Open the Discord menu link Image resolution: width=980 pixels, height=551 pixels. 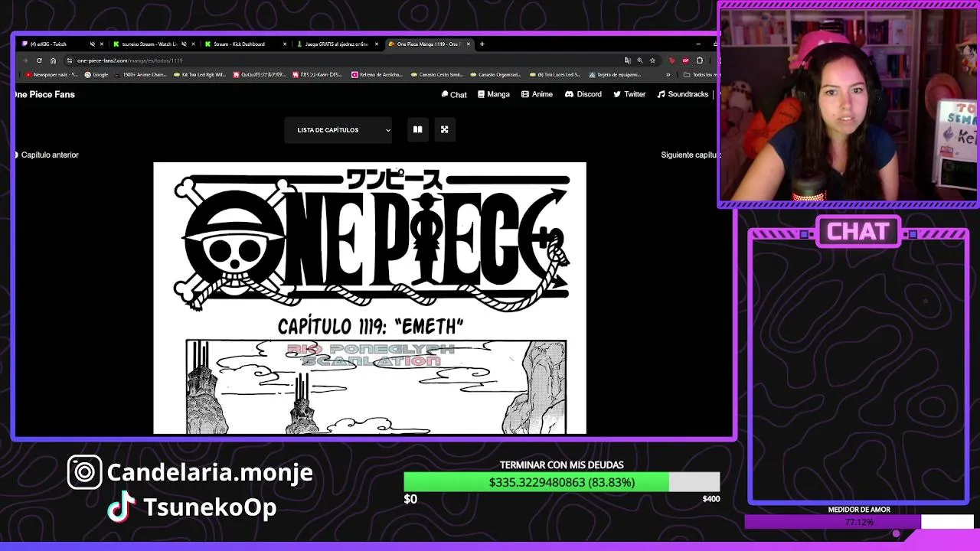pos(583,95)
